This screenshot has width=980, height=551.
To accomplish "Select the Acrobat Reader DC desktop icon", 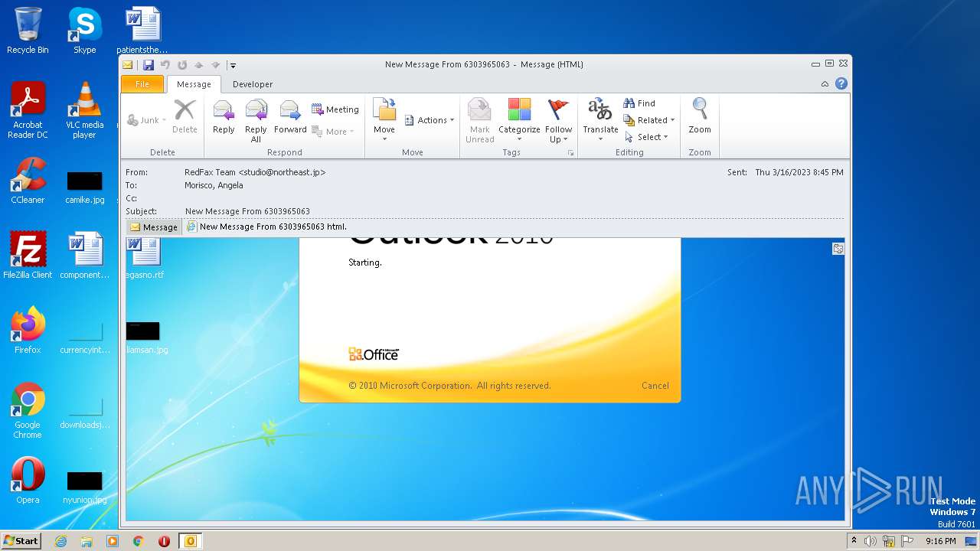I will [28, 110].
